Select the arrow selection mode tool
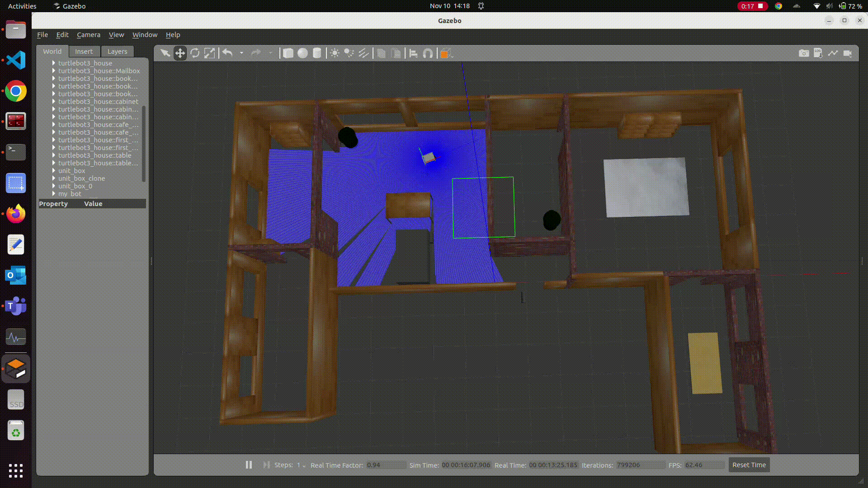Viewport: 868px width, 488px height. (x=165, y=53)
